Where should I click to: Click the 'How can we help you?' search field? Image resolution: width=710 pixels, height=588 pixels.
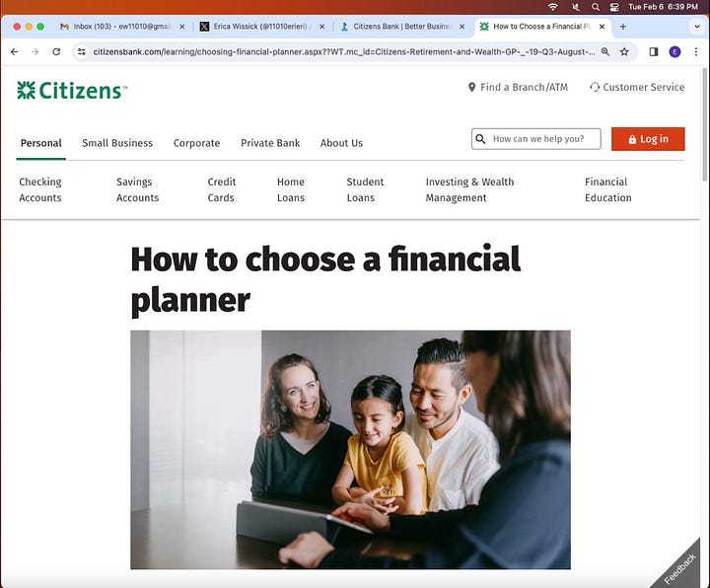pyautogui.click(x=536, y=139)
